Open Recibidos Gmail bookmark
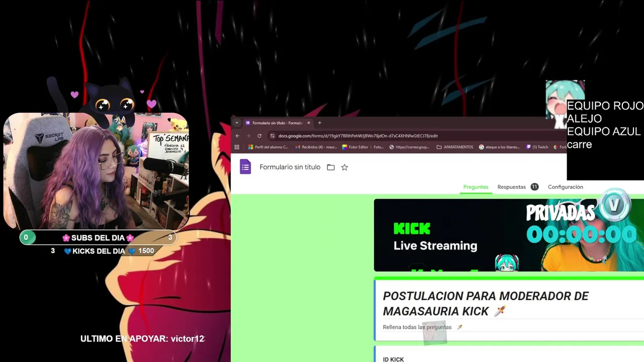This screenshot has width=644, height=362. coord(316,147)
